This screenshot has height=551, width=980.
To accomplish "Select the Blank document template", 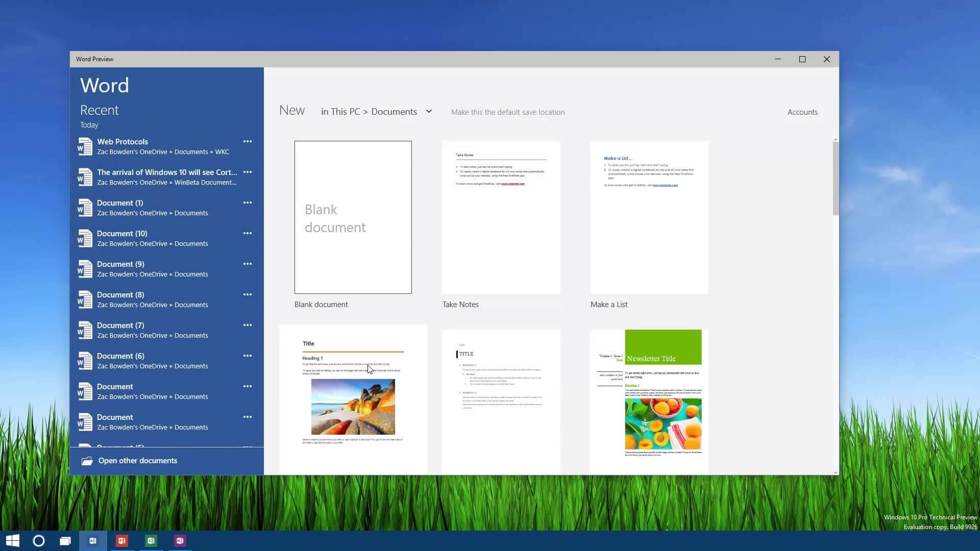I will tap(353, 217).
